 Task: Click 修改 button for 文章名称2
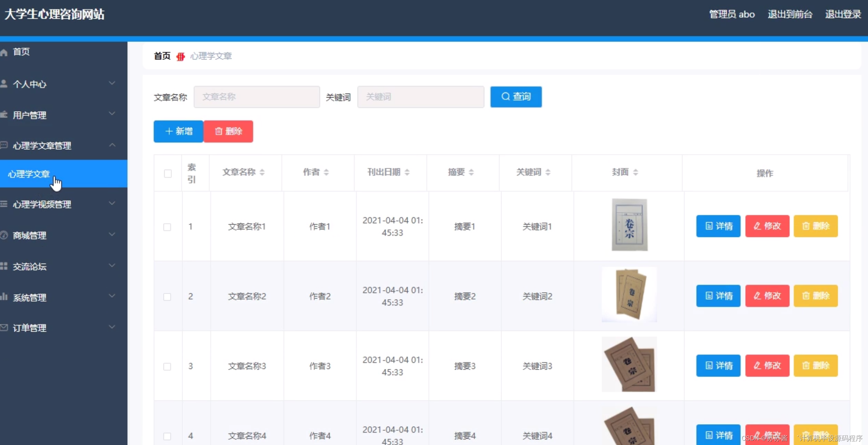(x=767, y=296)
